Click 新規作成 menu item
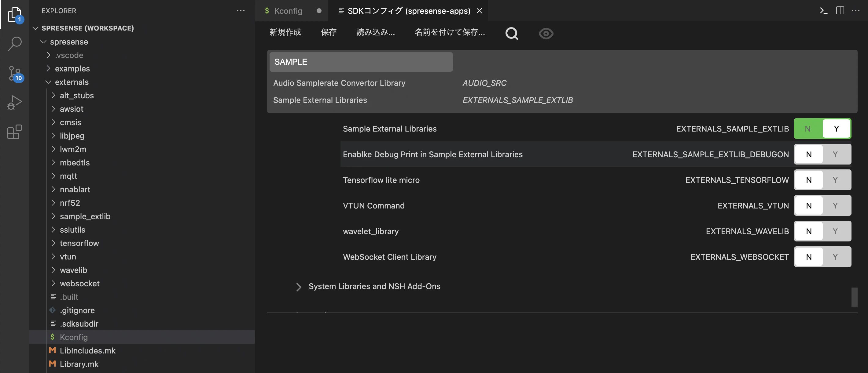Image resolution: width=868 pixels, height=373 pixels. 285,32
